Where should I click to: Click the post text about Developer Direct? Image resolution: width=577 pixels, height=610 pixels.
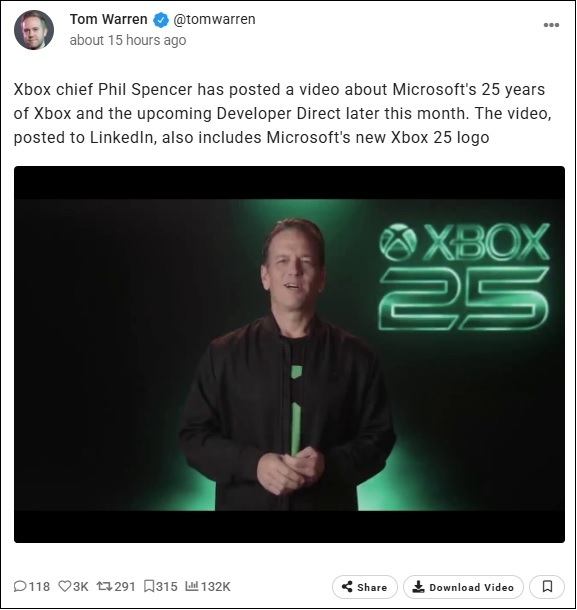pyautogui.click(x=282, y=114)
